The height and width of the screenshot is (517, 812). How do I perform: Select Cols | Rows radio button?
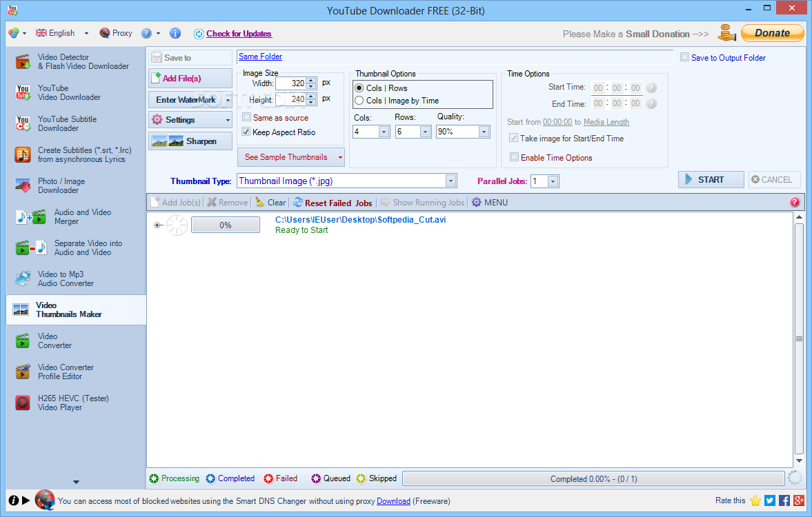[359, 88]
